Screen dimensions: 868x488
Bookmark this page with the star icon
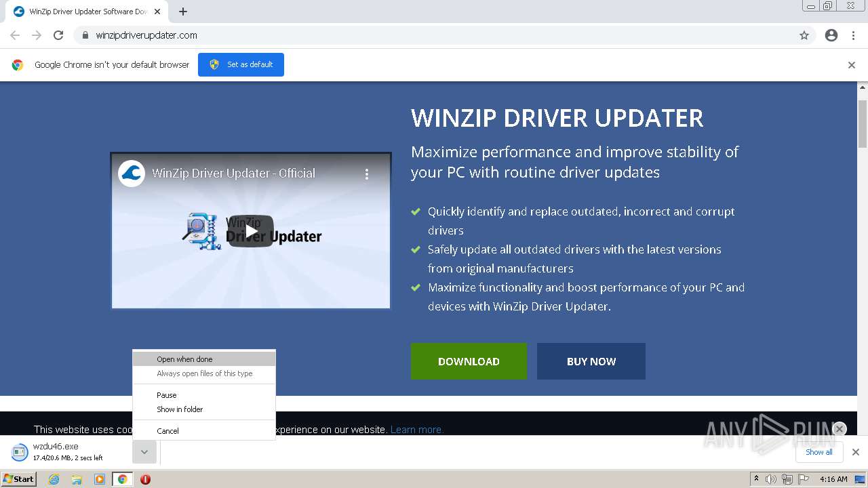tap(804, 35)
